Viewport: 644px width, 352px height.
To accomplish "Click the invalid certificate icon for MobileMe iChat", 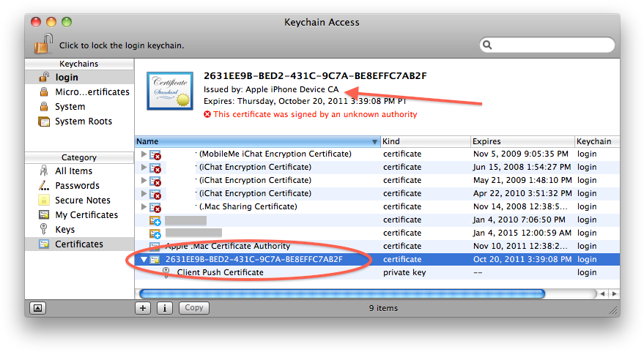I will click(x=155, y=154).
